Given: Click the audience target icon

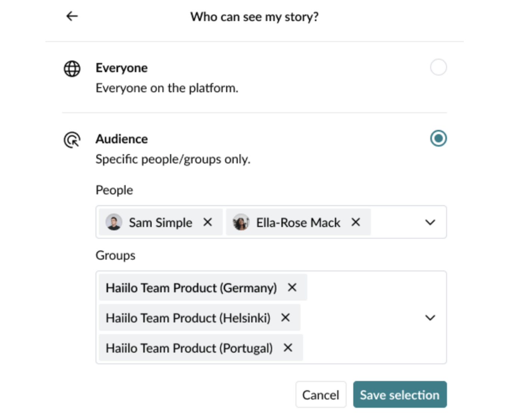Looking at the screenshot, I should pos(72,140).
